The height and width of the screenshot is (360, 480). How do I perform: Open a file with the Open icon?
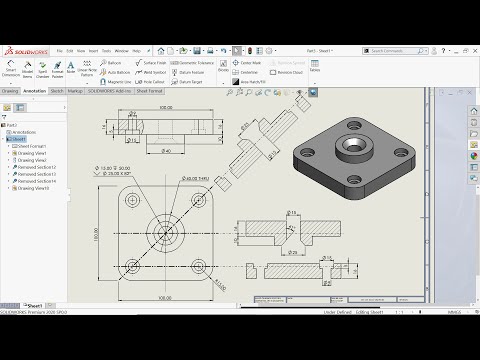pyautogui.click(x=183, y=51)
